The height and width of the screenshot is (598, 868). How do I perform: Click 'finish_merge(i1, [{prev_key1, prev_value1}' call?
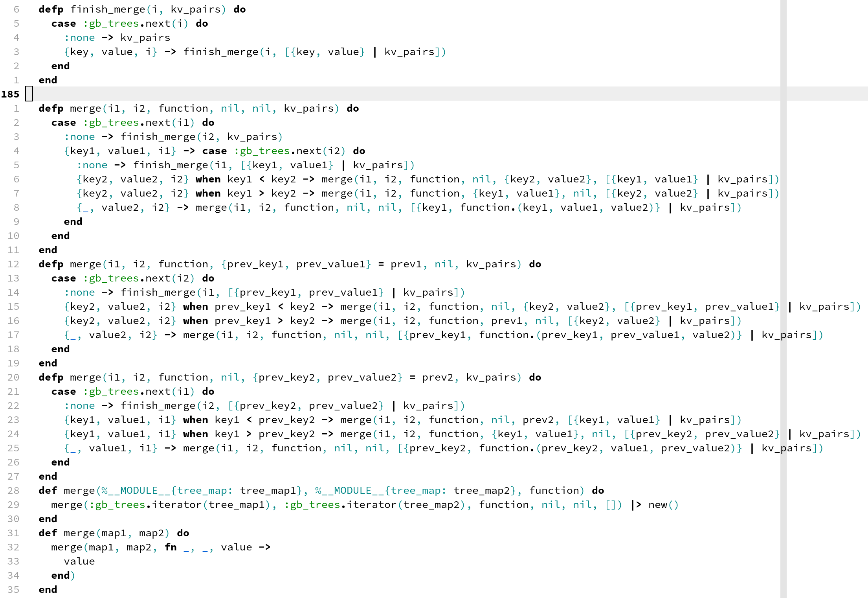[x=252, y=293]
